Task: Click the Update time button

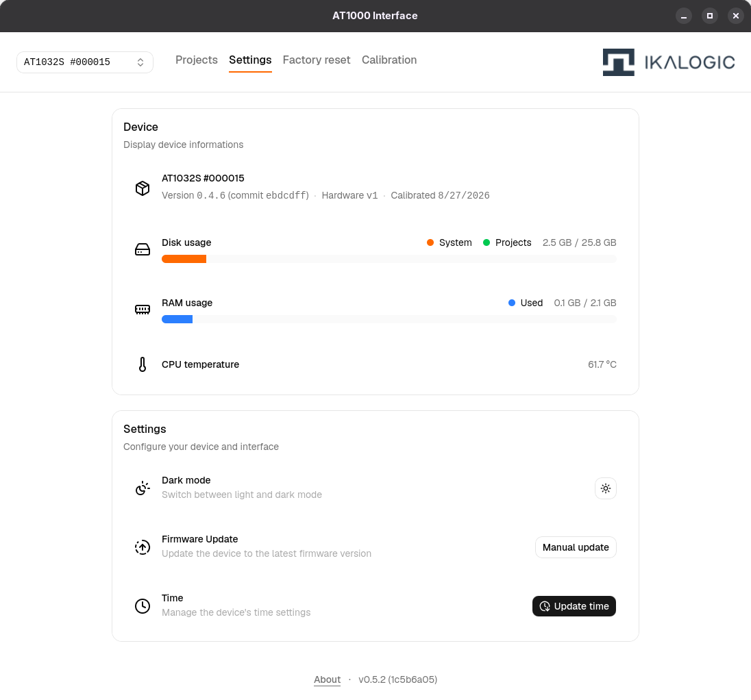Action: coord(574,606)
